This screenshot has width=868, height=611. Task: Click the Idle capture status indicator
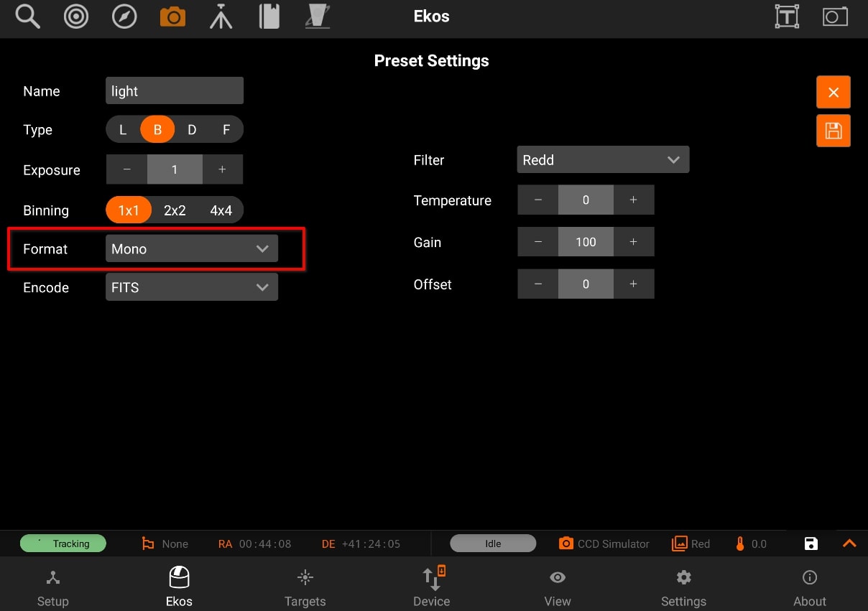point(493,544)
